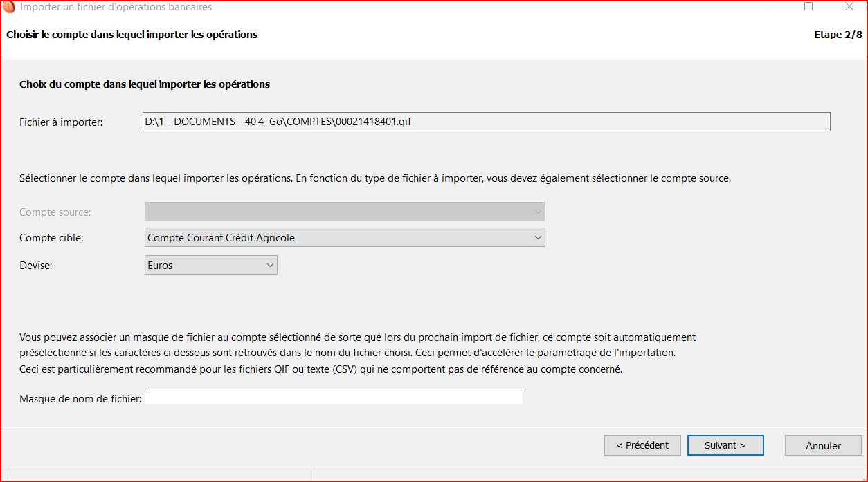Click the greyed-out Compte source dropdown

point(345,212)
